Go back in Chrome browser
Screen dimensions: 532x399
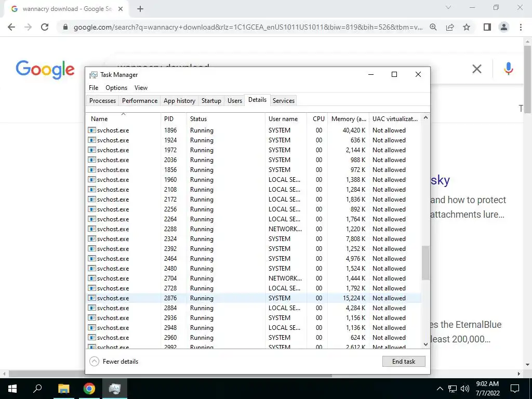(11, 27)
